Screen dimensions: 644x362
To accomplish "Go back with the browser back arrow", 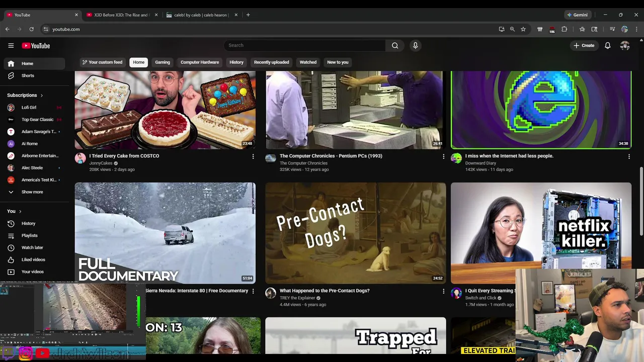I will tap(8, 29).
